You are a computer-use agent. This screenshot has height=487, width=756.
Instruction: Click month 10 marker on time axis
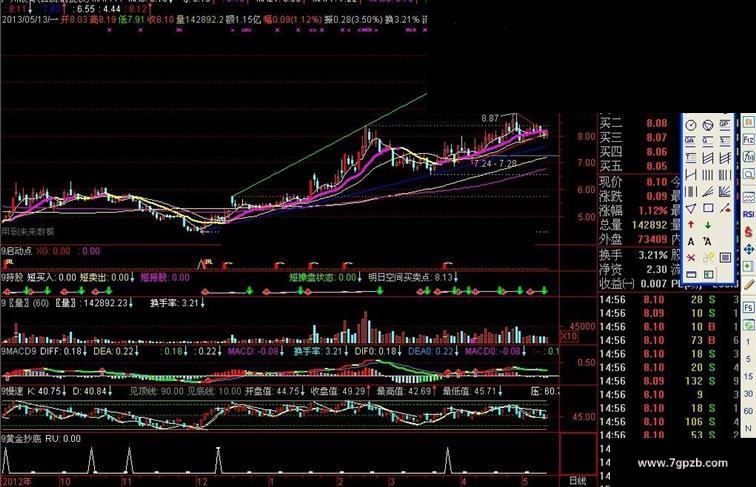click(65, 481)
